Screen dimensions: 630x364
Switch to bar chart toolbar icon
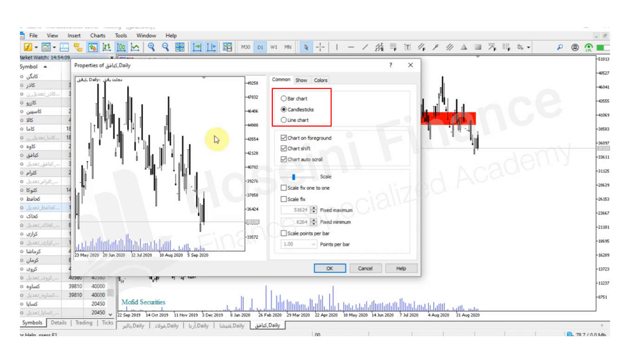107,47
